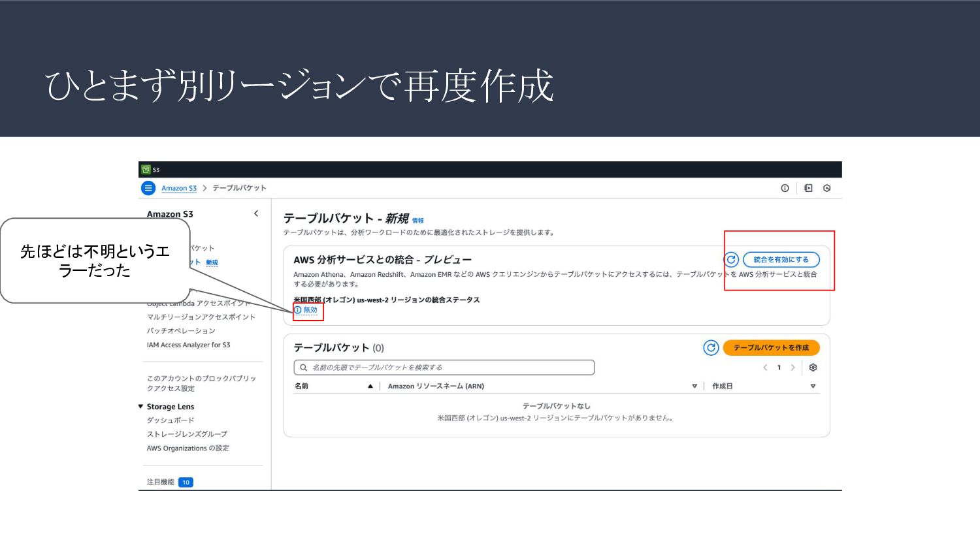
Task: Open Storage Lens ダッシュボード
Action: 171,420
